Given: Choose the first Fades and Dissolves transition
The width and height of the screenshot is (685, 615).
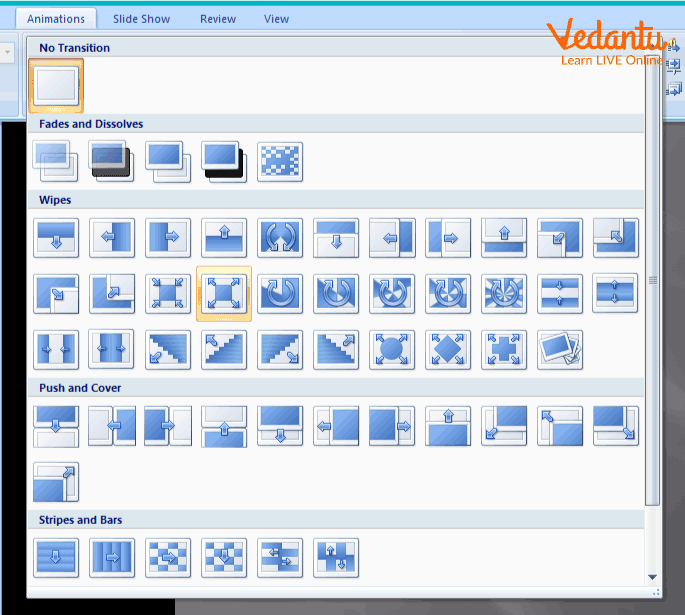Looking at the screenshot, I should (x=56, y=161).
